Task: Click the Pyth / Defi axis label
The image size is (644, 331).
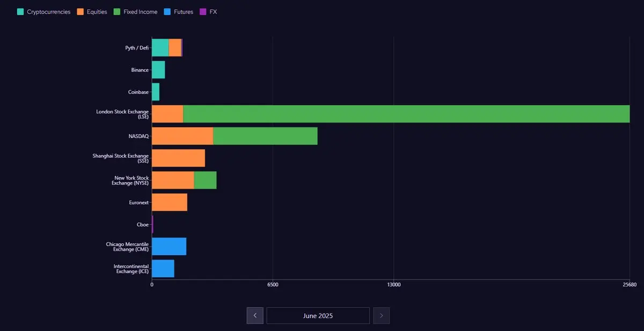Action: [x=137, y=48]
